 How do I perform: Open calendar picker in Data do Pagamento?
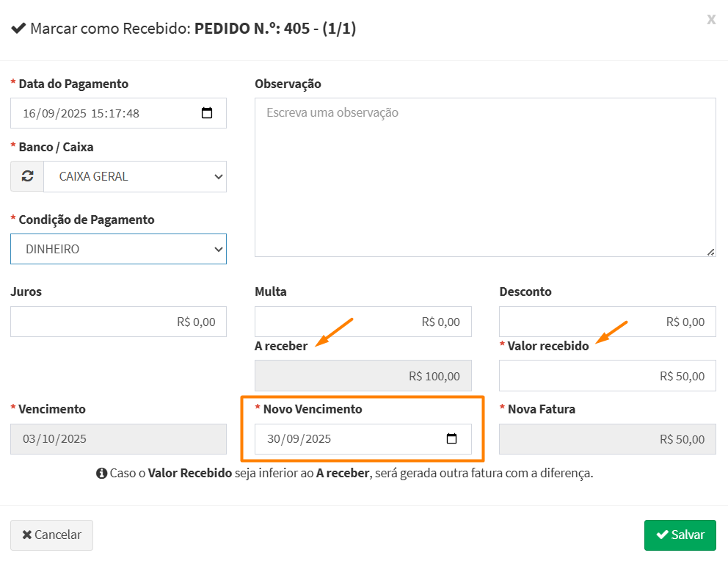(x=207, y=113)
